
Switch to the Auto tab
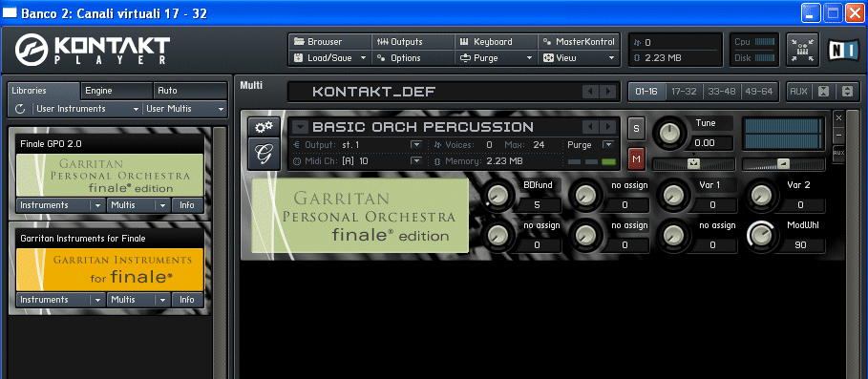point(190,91)
